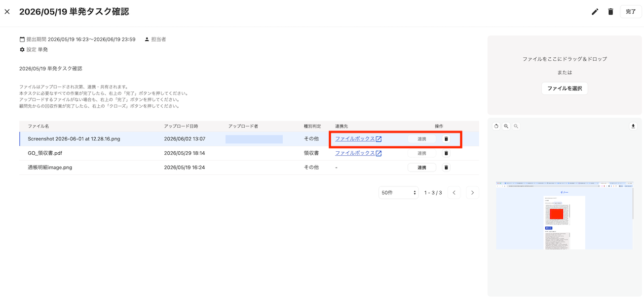The height and width of the screenshot is (299, 644).
Task: Click the pencil edit icon at top right
Action: click(595, 11)
